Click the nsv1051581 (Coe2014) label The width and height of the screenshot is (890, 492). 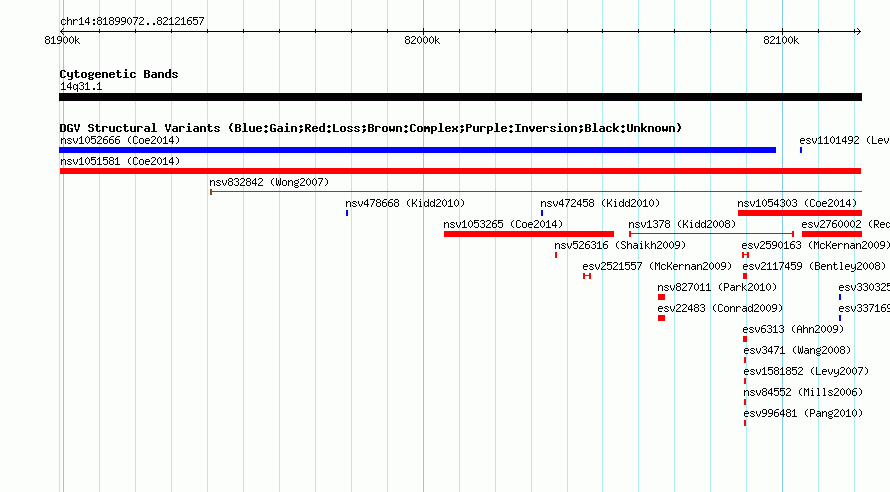[120, 161]
